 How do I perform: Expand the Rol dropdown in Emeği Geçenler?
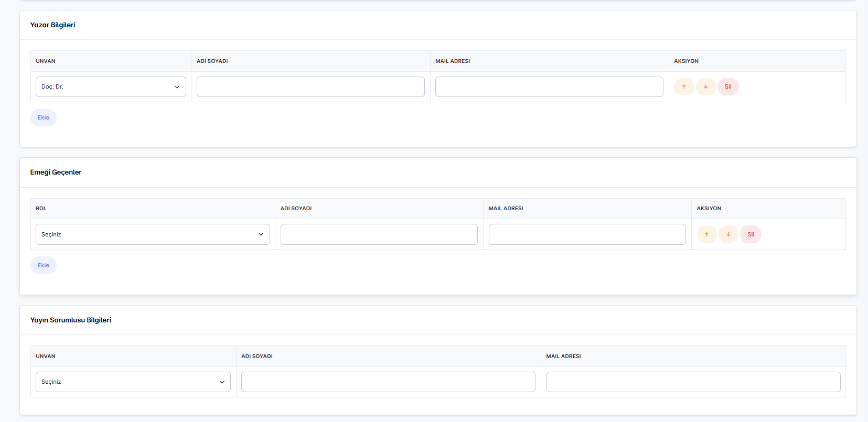tap(153, 234)
